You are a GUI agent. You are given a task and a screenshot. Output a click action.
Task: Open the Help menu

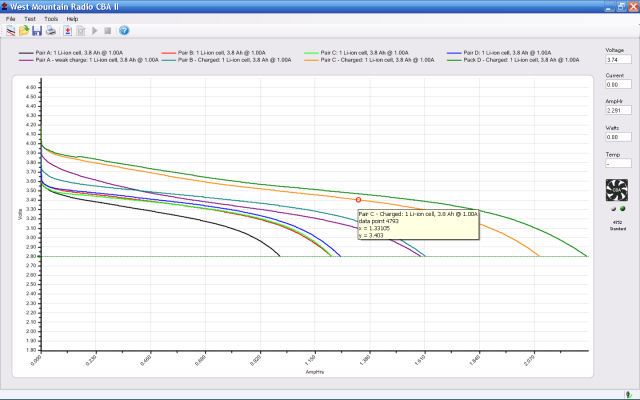(72, 19)
